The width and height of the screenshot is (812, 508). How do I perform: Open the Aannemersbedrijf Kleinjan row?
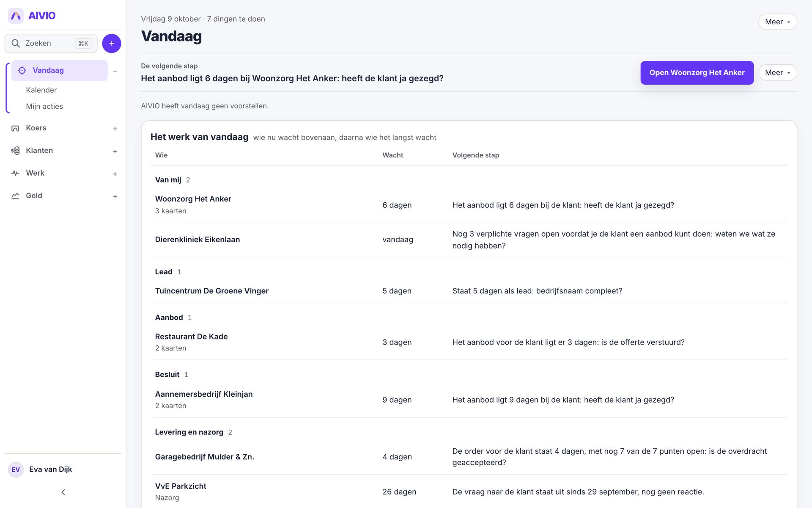point(469,400)
